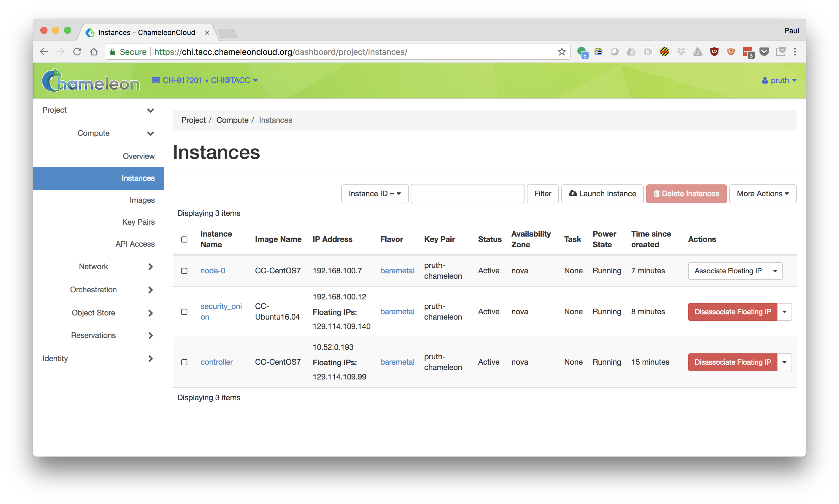Check the controller row checkbox
Screen dimensions: 839x504
(x=184, y=362)
